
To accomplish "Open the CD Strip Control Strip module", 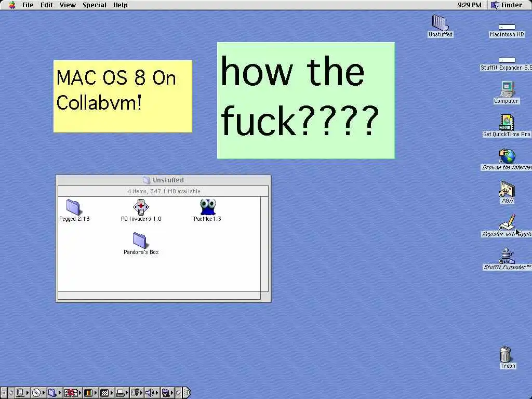I will (x=38, y=393).
